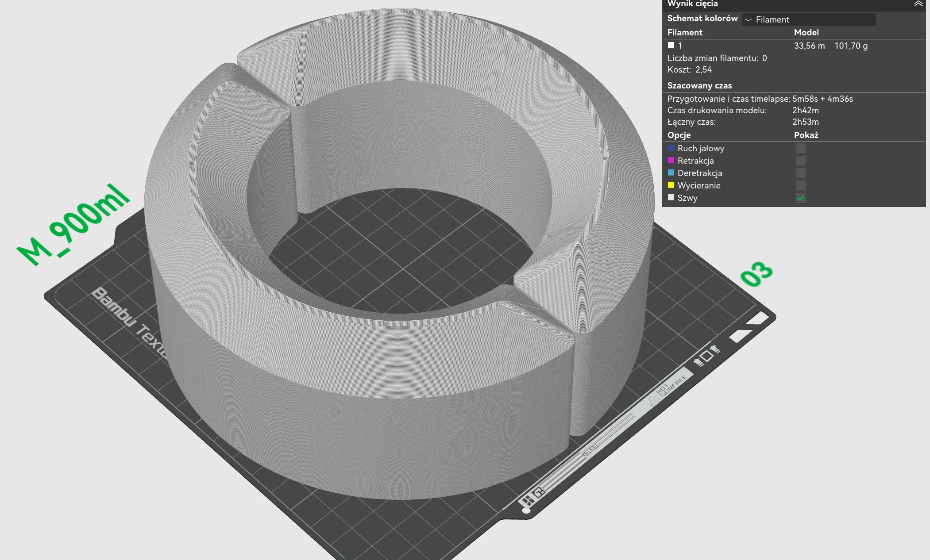Click the yellow Wycieranie color swatch
Image resolution: width=930 pixels, height=560 pixels.
click(x=671, y=185)
